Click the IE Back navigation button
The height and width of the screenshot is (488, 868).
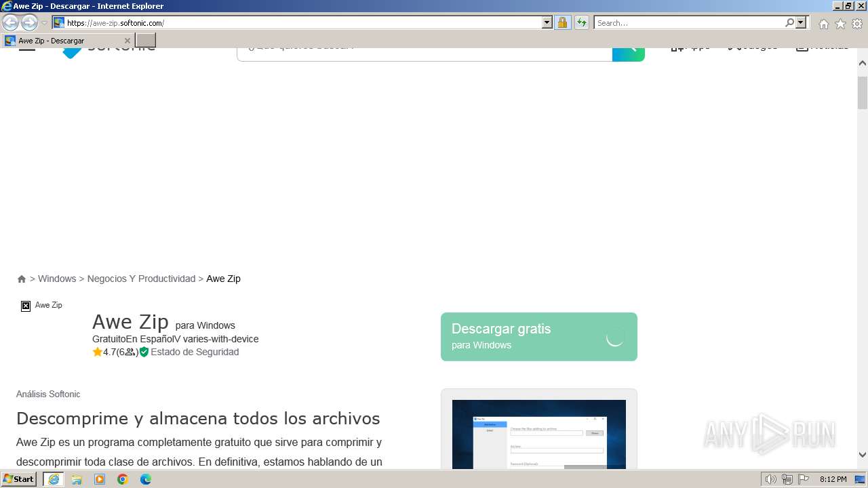10,22
